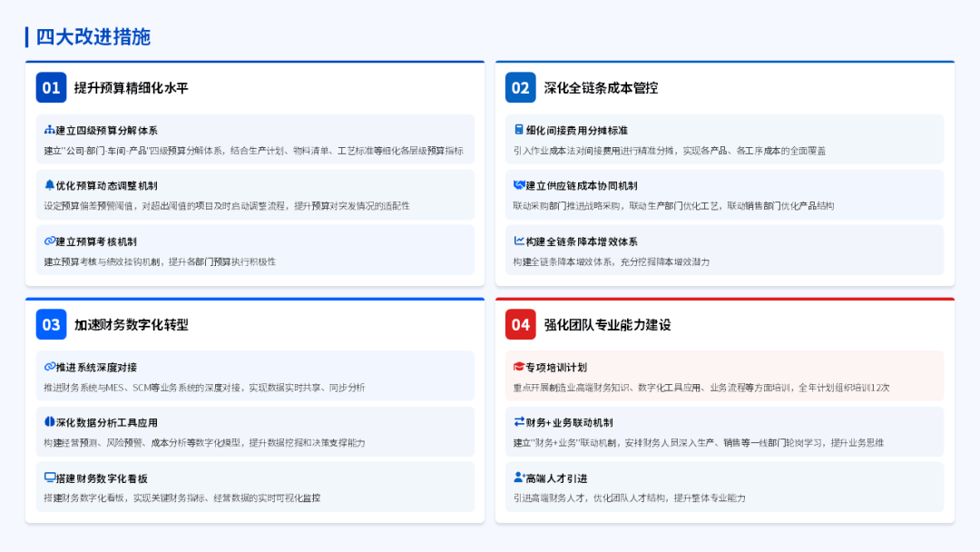Click the card heading 深化全链条成本管控
The height and width of the screenshot is (552, 980).
point(601,88)
